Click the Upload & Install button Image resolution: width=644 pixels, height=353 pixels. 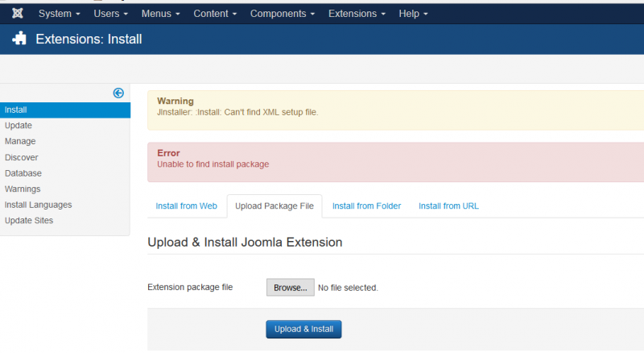point(303,329)
